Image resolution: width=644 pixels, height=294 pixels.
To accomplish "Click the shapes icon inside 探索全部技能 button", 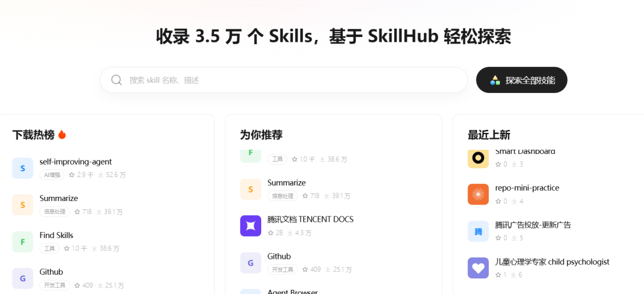I will click(x=495, y=80).
